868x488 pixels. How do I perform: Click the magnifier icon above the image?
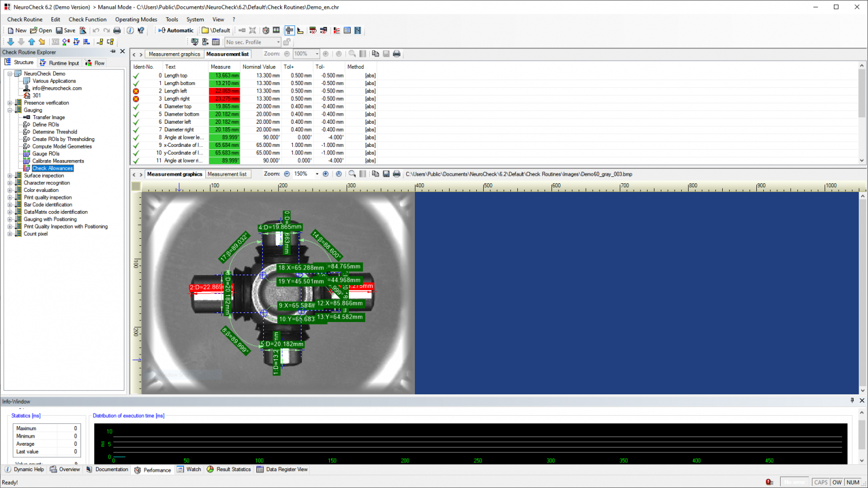352,174
